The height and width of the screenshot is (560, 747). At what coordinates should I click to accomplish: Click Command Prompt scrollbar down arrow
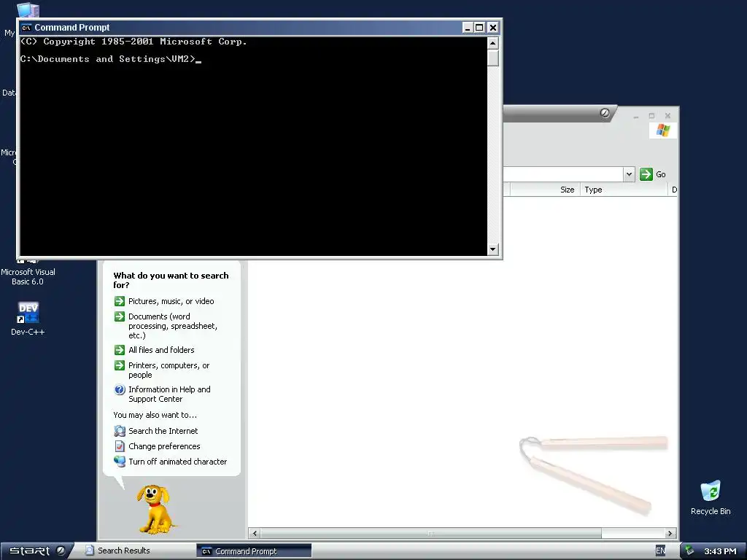point(493,249)
